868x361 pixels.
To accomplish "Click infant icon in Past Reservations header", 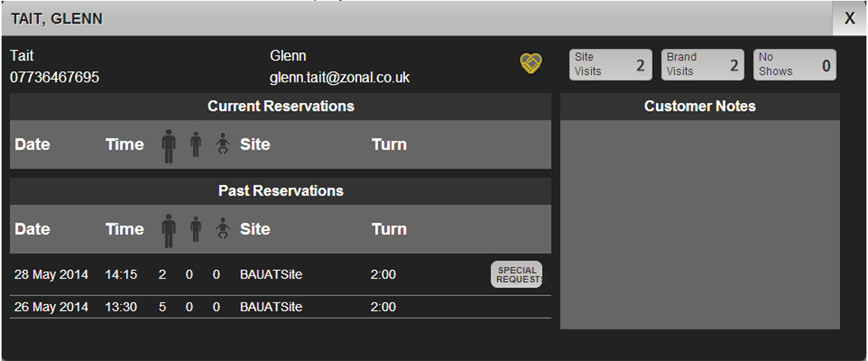I will point(223,230).
